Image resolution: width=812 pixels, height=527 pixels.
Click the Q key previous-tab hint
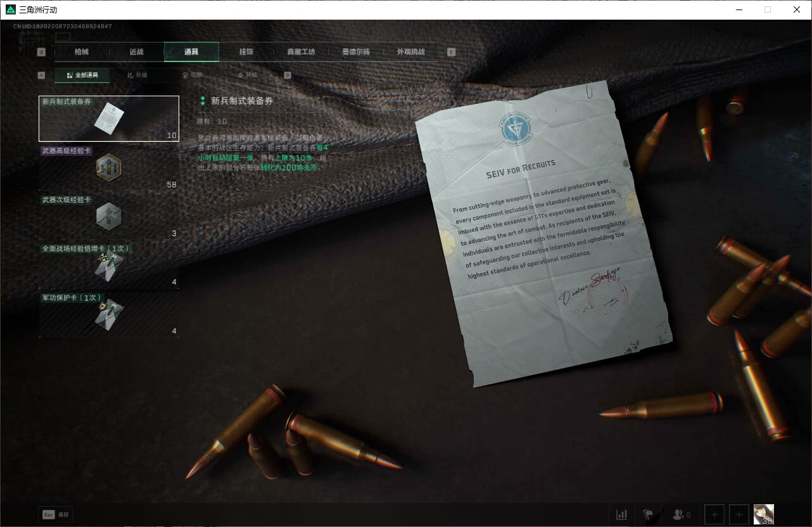click(42, 52)
